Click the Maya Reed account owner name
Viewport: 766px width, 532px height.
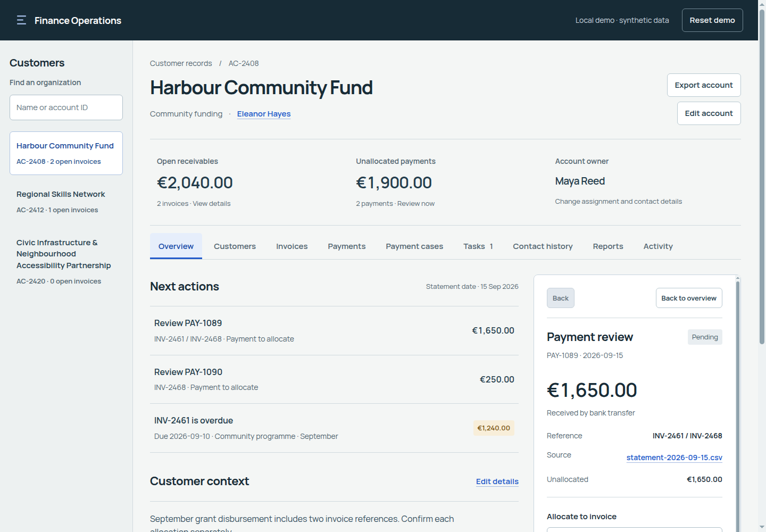click(x=580, y=181)
